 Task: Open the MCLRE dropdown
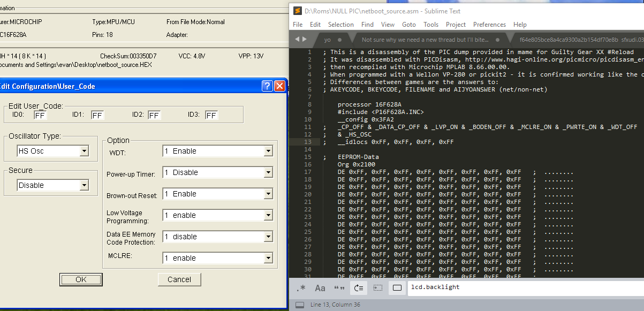[268, 259]
